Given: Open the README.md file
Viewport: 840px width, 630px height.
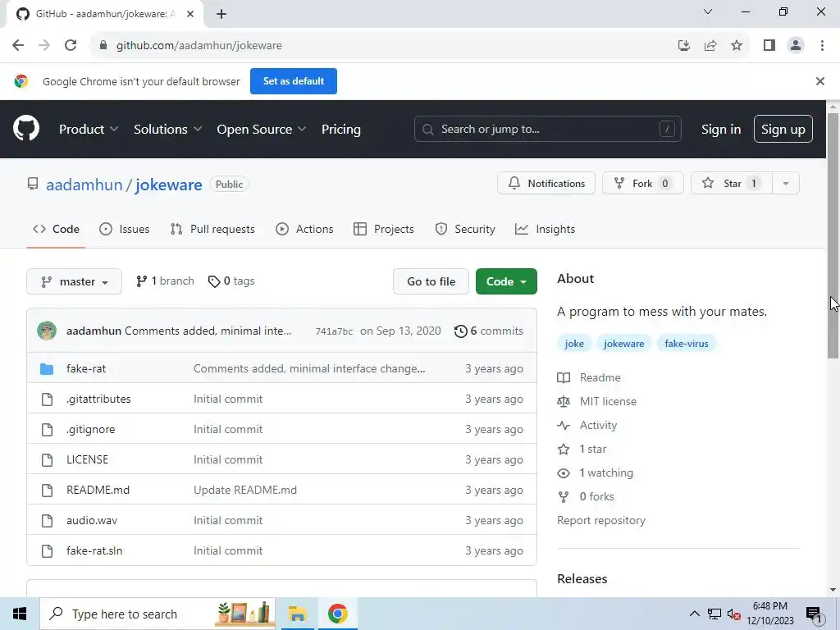Looking at the screenshot, I should point(98,491).
